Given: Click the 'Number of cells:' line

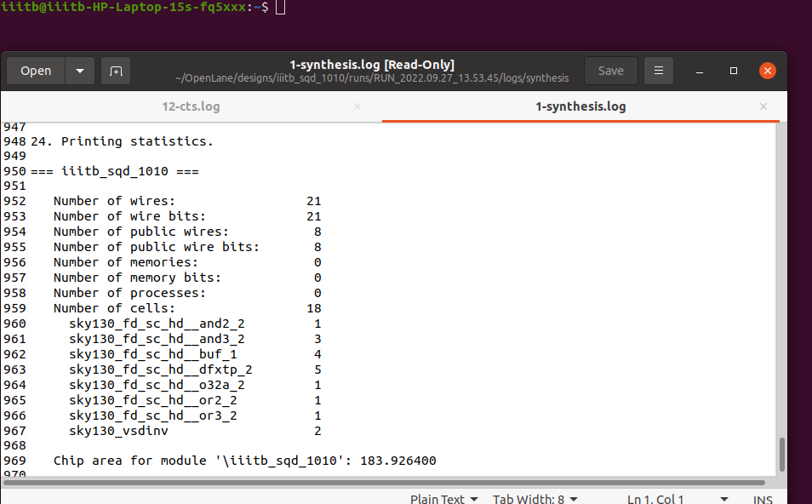Looking at the screenshot, I should coord(187,308).
